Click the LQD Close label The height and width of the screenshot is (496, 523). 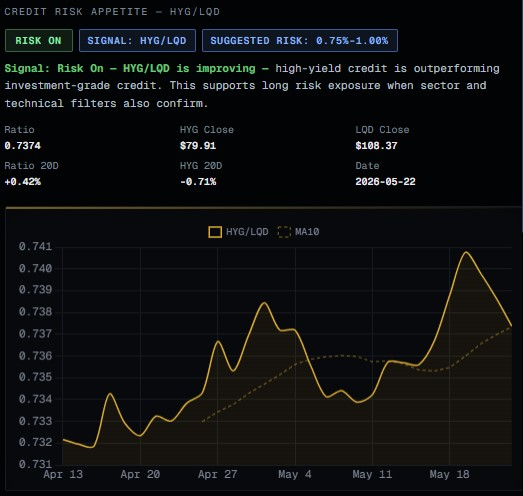(382, 130)
